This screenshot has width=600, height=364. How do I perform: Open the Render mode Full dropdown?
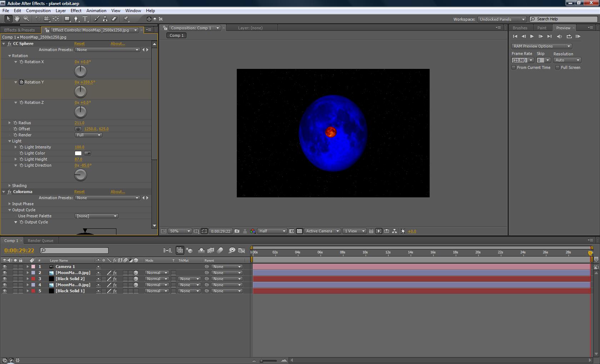[x=89, y=135]
